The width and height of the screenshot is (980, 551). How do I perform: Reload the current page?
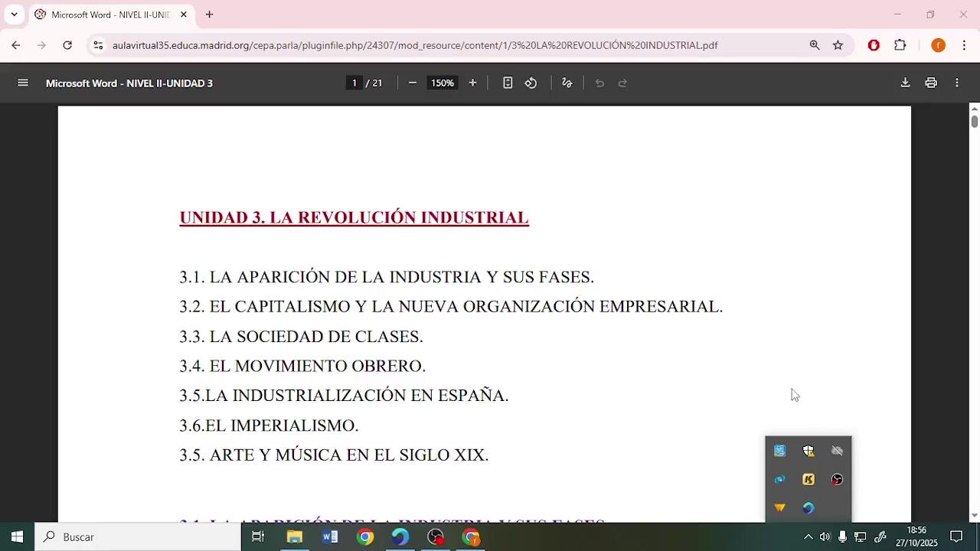point(67,45)
